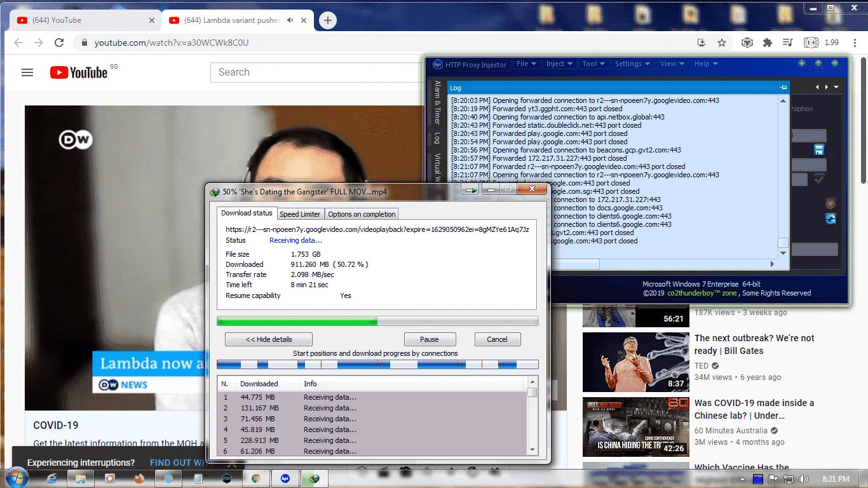868x488 pixels.
Task: Click the pin icon on the Log panel
Action: tap(783, 88)
